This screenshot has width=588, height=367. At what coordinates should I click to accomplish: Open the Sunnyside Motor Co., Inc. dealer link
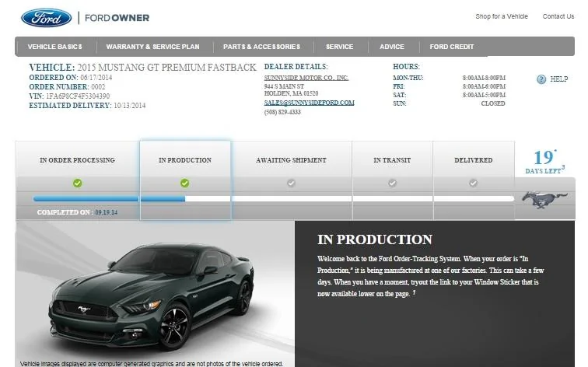pyautogui.click(x=306, y=78)
